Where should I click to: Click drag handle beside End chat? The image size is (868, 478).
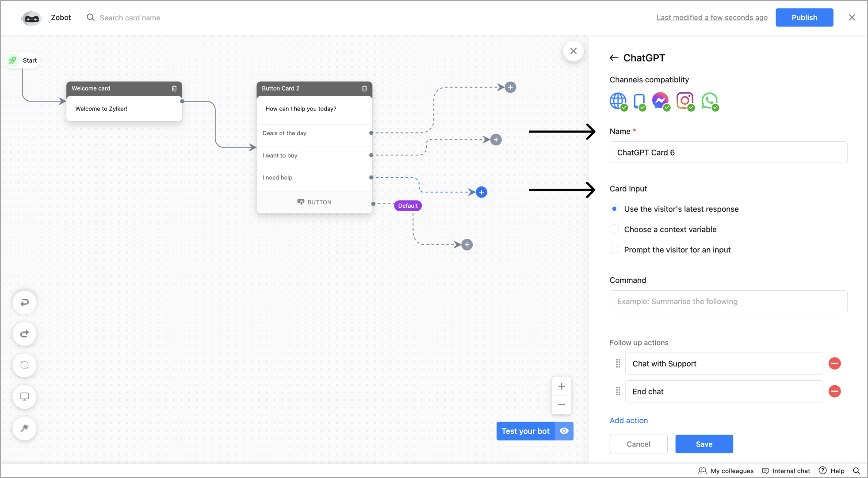pos(618,391)
